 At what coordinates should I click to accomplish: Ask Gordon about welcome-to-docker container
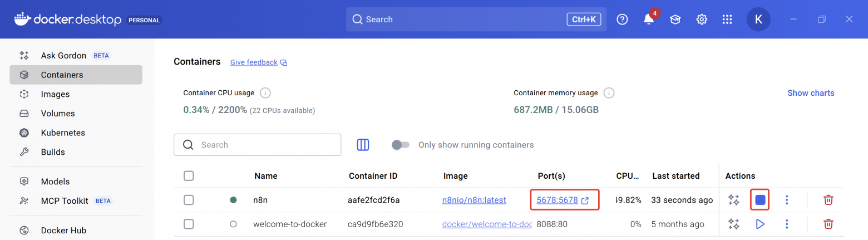(734, 224)
